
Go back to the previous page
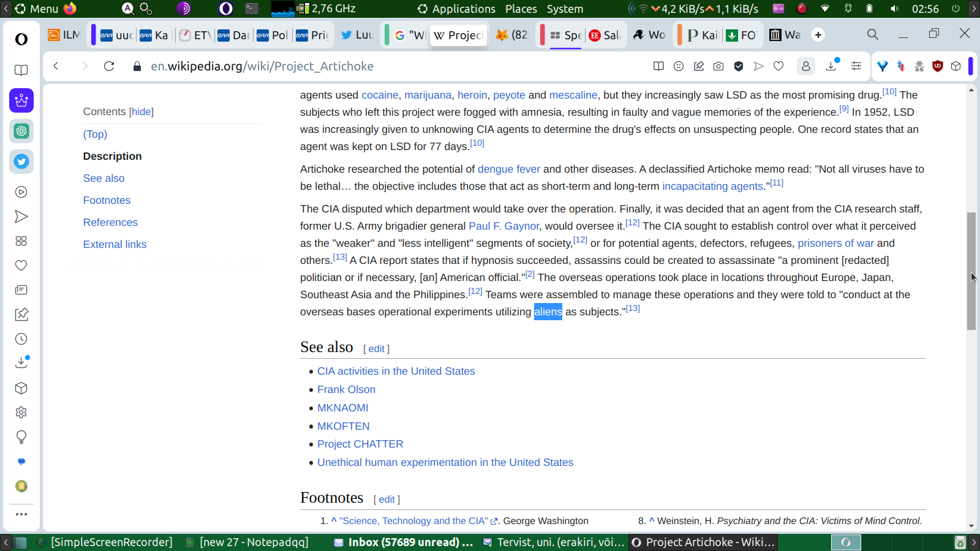pos(56,66)
